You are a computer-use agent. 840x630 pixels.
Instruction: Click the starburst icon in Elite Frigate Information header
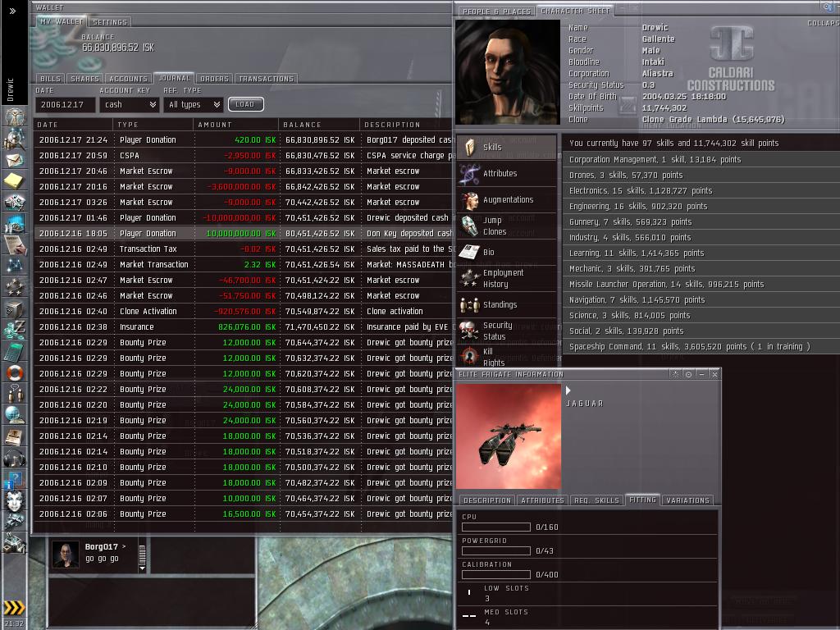pyautogui.click(x=676, y=374)
